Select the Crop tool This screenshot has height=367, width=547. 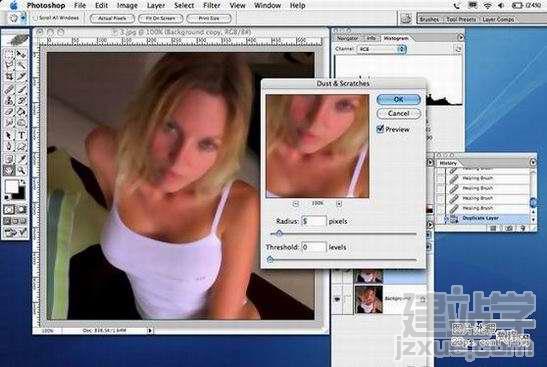[x=9, y=76]
